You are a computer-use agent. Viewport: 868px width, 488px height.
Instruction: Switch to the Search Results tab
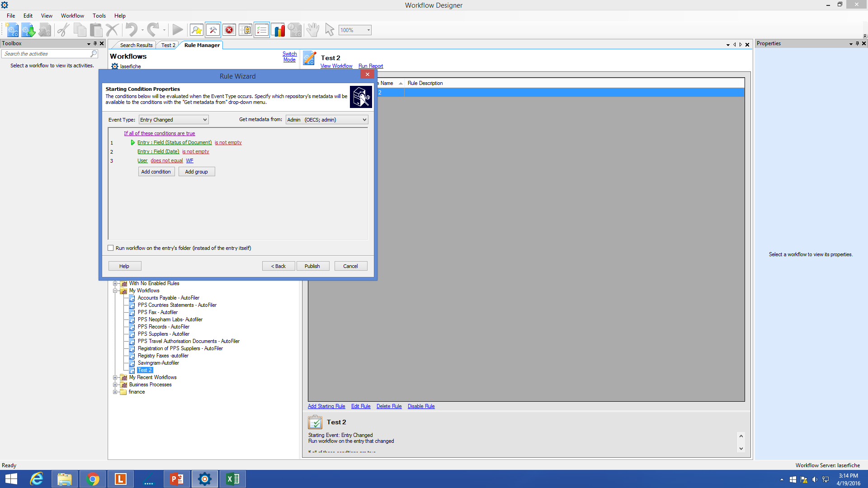coord(136,45)
